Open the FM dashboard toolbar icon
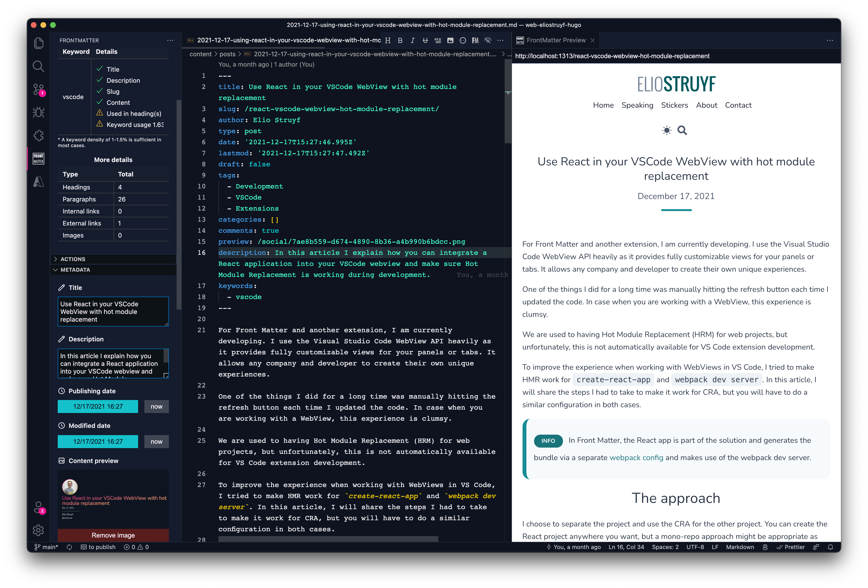Screen dimensions: 868x588 click(x=475, y=40)
